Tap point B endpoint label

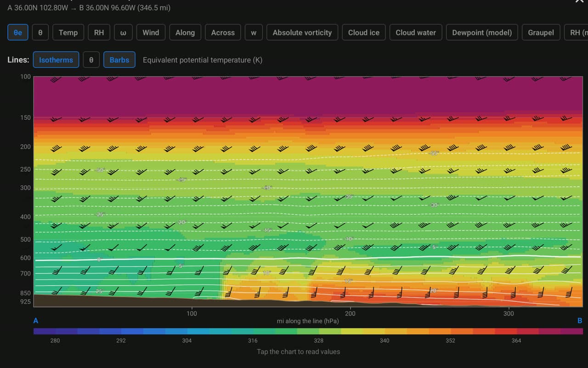(580, 321)
